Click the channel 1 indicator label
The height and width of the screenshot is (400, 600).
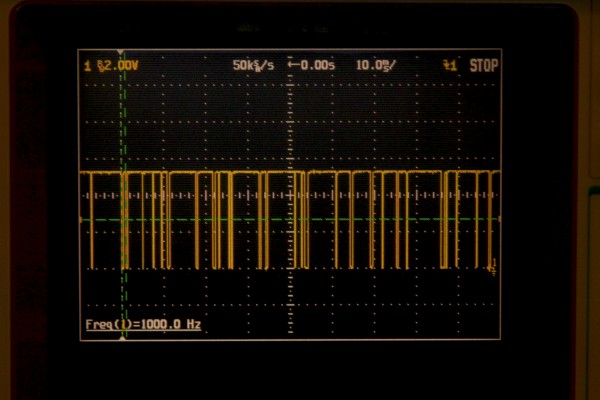[x=88, y=66]
